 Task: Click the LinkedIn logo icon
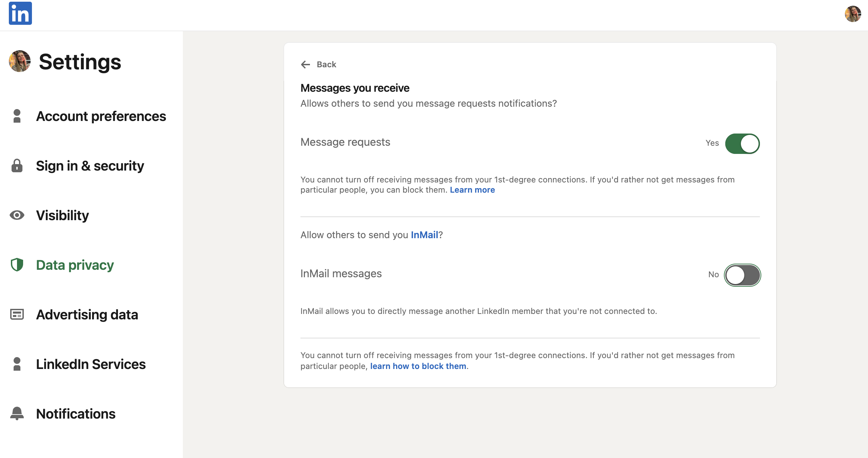[x=20, y=14]
